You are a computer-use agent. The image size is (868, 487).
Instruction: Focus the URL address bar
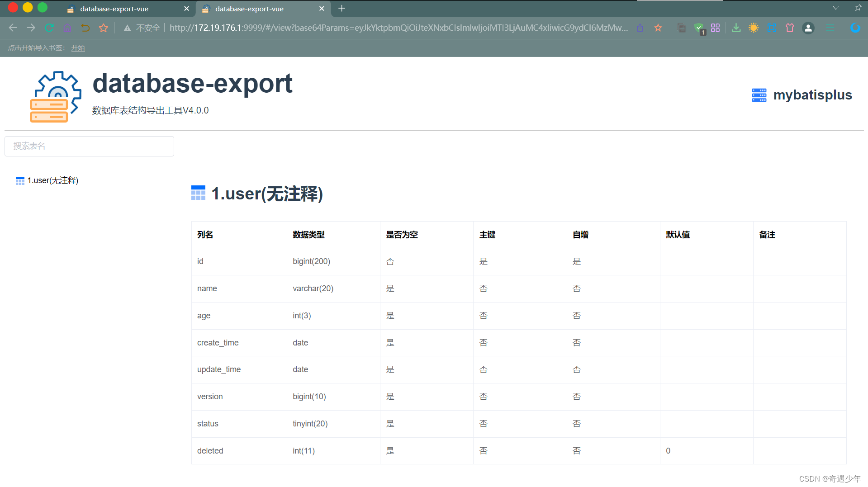point(398,28)
